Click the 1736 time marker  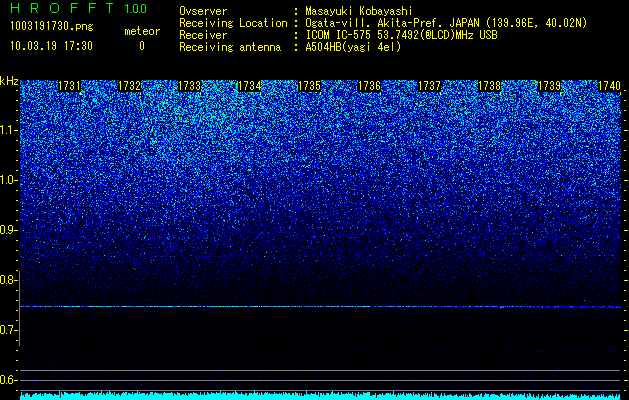point(369,86)
